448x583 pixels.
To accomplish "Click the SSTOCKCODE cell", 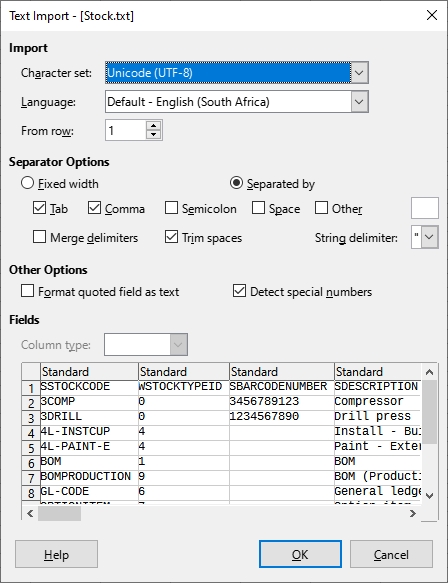I will click(x=89, y=387).
